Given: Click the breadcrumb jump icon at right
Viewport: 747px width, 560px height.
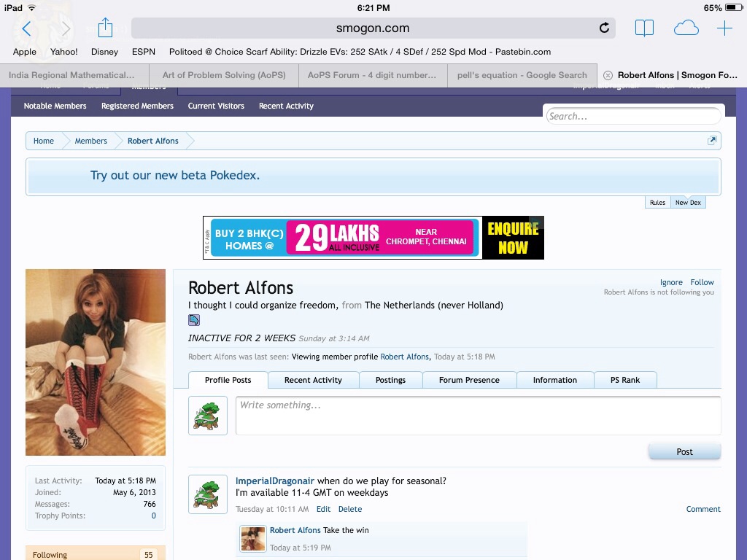Looking at the screenshot, I should (712, 141).
